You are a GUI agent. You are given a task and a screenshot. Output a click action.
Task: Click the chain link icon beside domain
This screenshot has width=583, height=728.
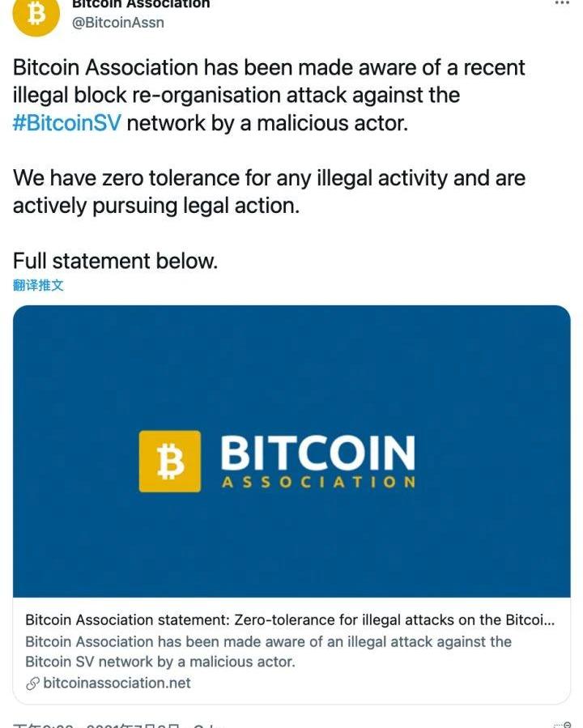point(32,683)
